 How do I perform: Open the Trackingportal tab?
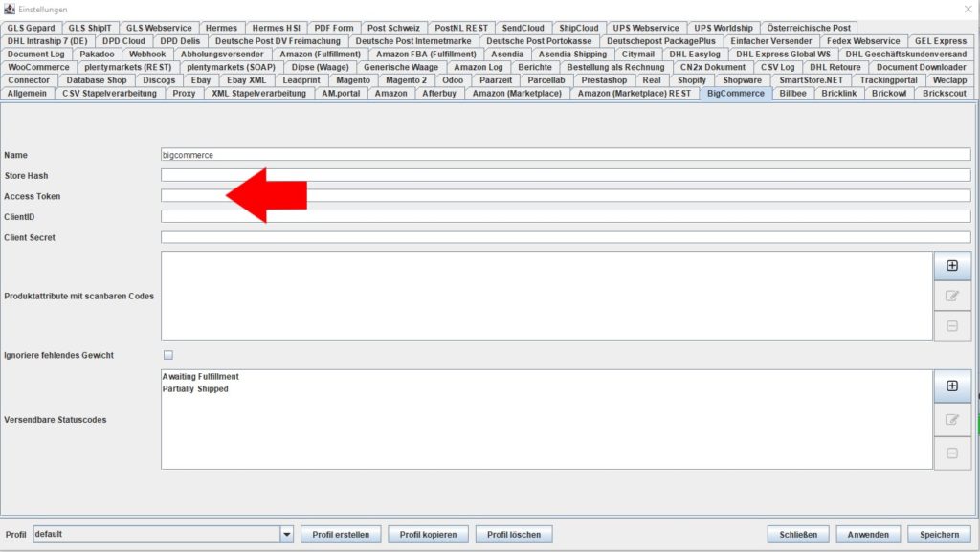click(x=889, y=80)
